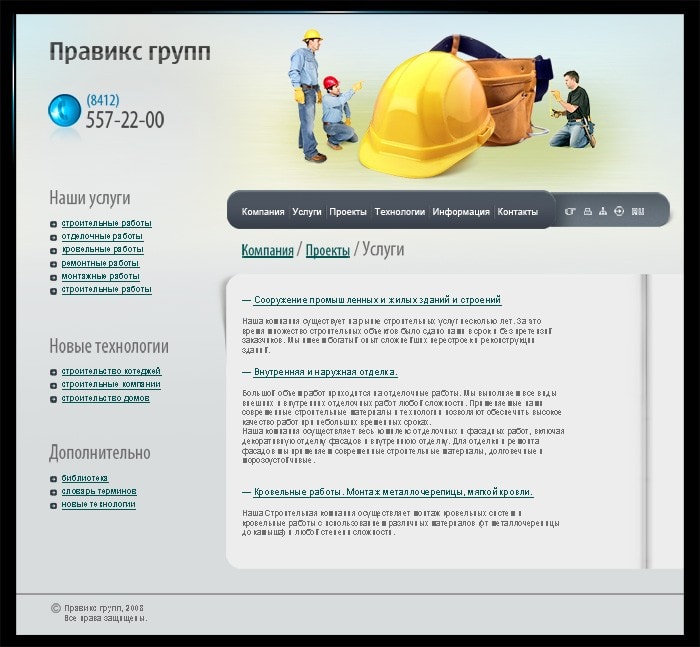This screenshot has width=700, height=647.
Task: Open last строительные работы link below монтажные работы
Action: click(x=106, y=289)
